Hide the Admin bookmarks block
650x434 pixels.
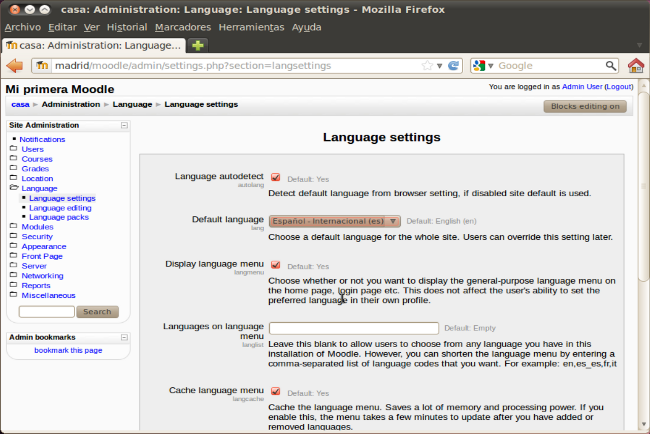click(x=124, y=338)
